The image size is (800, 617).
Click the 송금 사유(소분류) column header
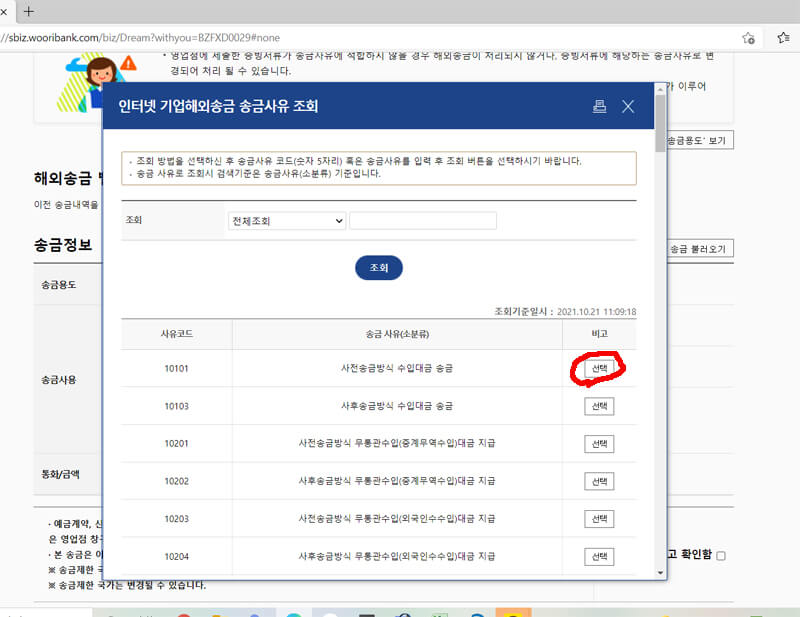(x=397, y=334)
